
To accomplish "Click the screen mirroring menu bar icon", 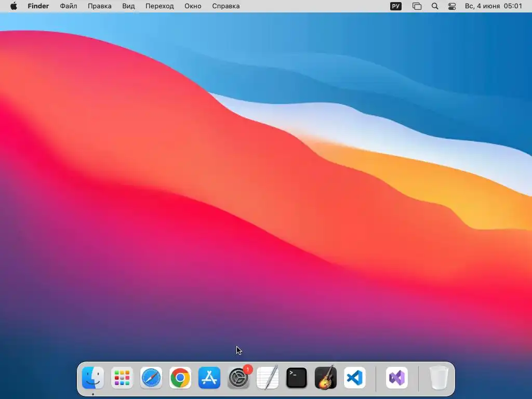I will [417, 6].
